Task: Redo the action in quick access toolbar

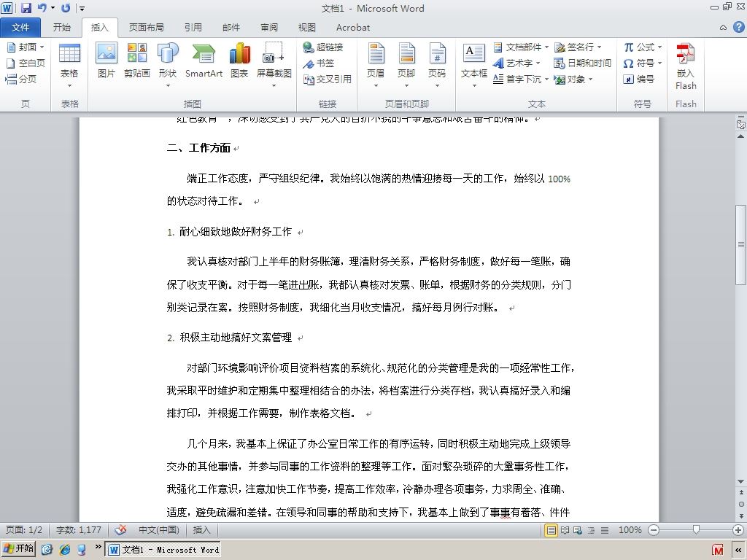Action: (66, 8)
